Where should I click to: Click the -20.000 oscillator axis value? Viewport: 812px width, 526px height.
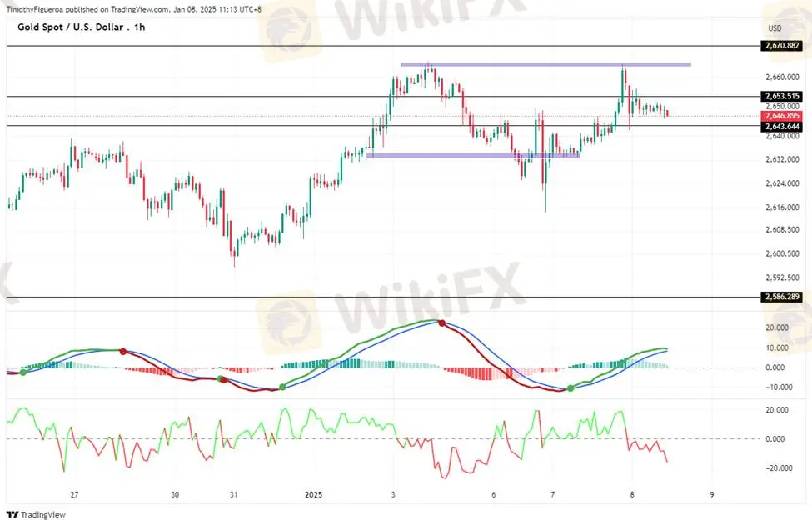pos(779,468)
